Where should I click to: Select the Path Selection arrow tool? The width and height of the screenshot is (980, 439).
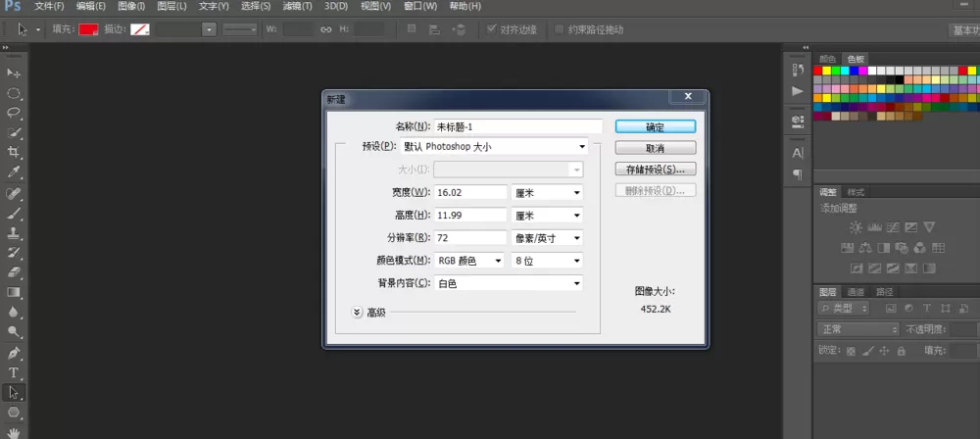click(x=13, y=393)
